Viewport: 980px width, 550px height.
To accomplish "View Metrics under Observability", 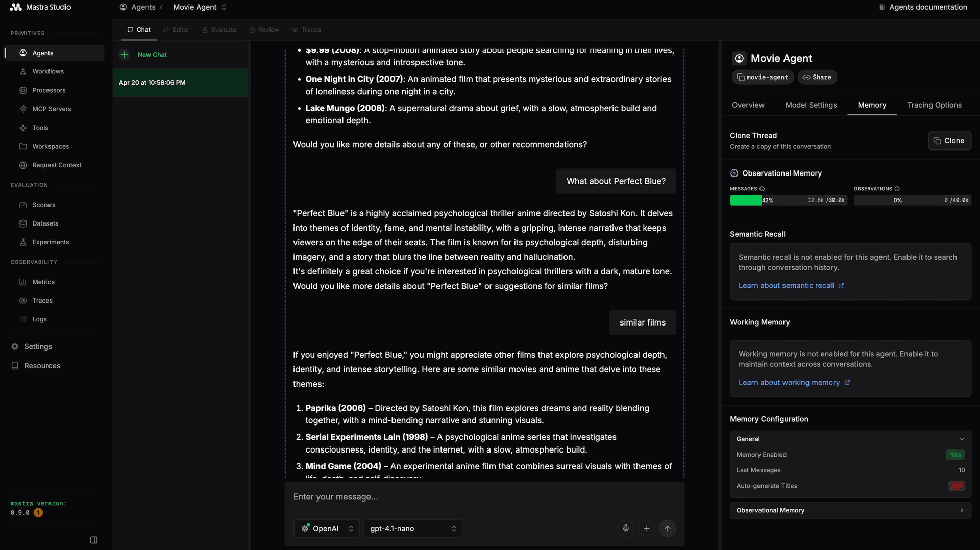I will click(x=43, y=282).
